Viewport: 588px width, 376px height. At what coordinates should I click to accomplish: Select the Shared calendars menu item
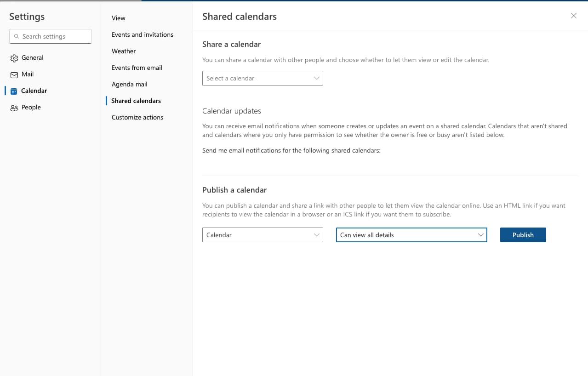coord(136,101)
